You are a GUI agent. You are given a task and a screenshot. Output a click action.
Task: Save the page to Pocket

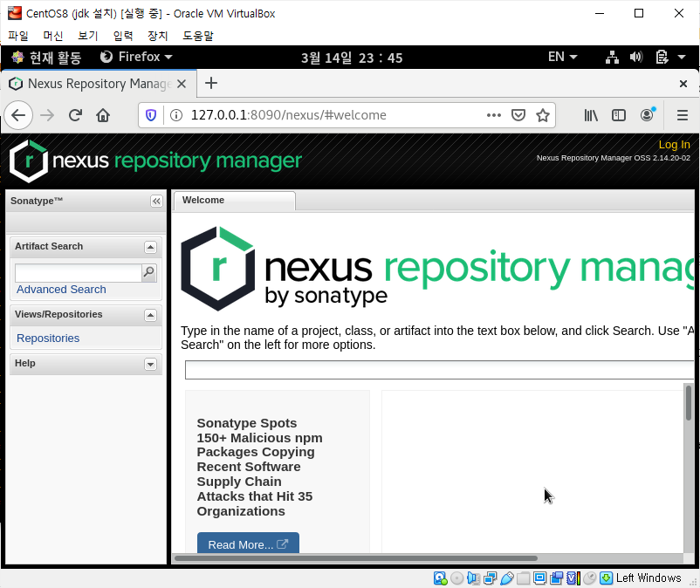(518, 115)
